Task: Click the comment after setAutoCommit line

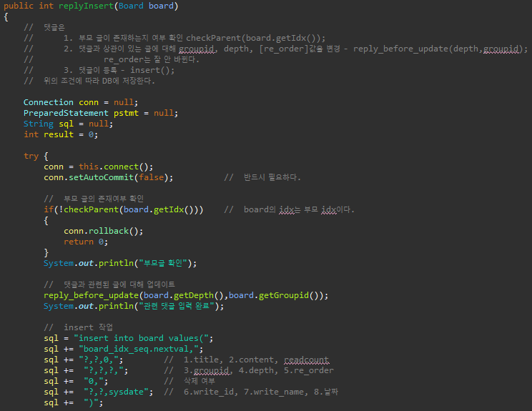Action: [262, 177]
